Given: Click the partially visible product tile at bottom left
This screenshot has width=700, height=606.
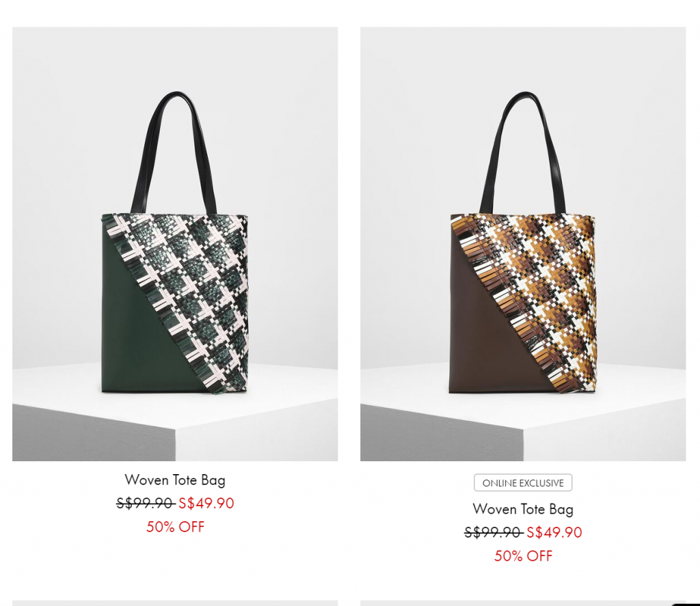Looking at the screenshot, I should coord(175,603).
